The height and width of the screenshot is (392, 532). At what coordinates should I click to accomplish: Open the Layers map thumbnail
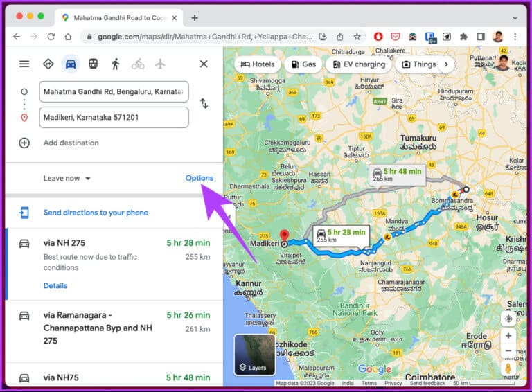[254, 355]
